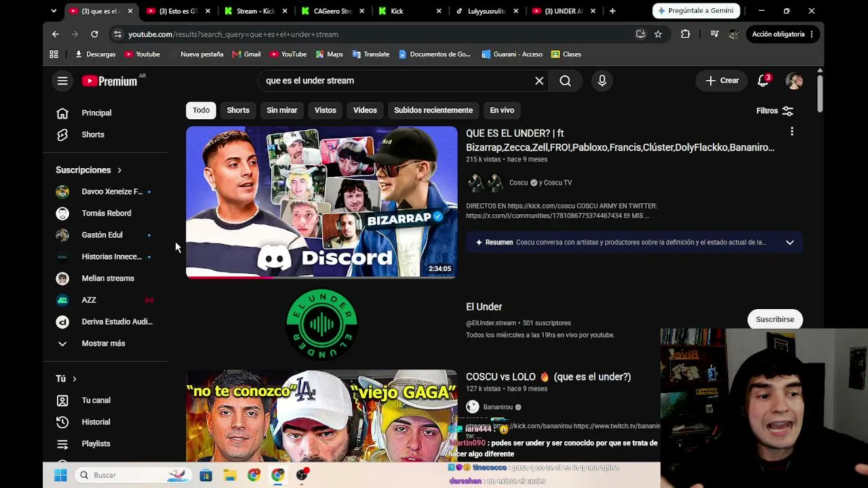Open Shorts from the sidebar
The height and width of the screenshot is (488, 868).
coord(93,135)
